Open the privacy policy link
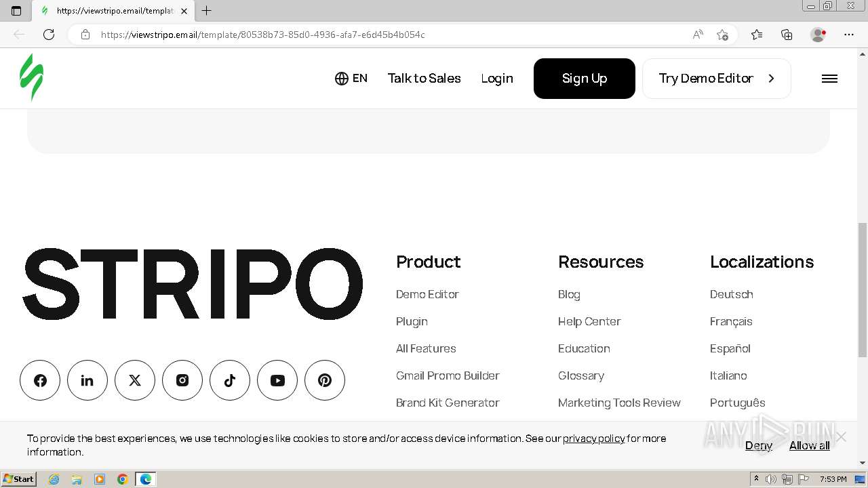This screenshot has height=488, width=868. tap(594, 439)
